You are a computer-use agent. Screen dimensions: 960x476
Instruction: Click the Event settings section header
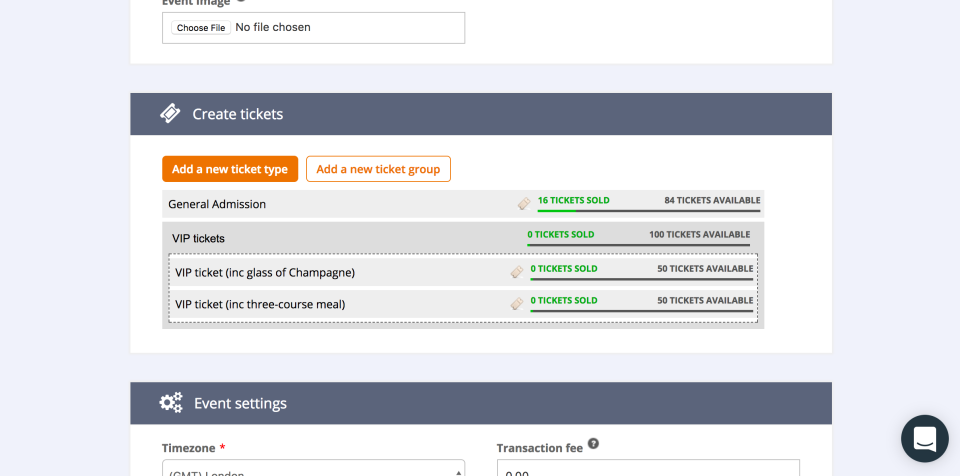481,403
